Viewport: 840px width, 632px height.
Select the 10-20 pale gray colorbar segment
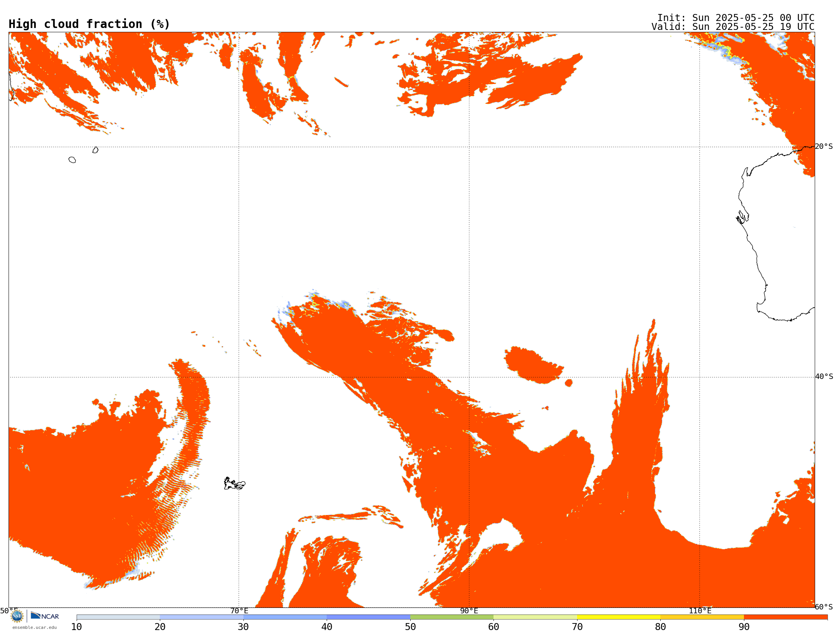tap(118, 617)
